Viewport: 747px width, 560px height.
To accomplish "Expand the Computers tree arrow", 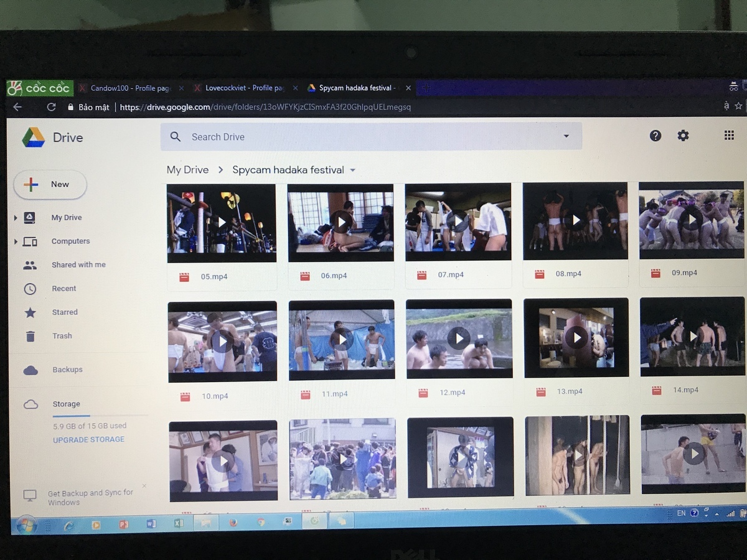I will tap(16, 241).
